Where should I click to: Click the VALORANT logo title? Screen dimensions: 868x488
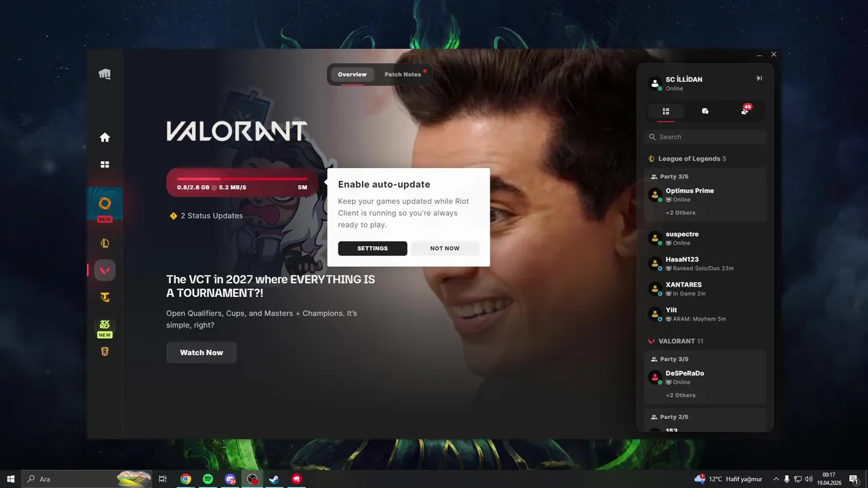(237, 131)
